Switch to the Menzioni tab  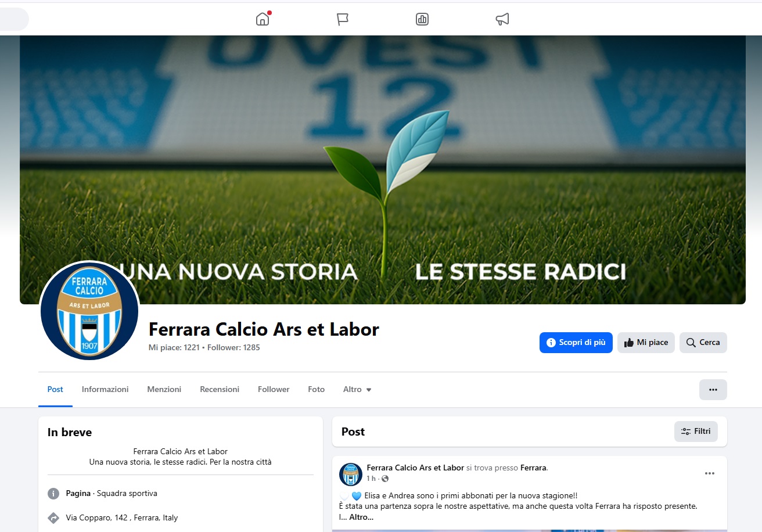tap(164, 389)
